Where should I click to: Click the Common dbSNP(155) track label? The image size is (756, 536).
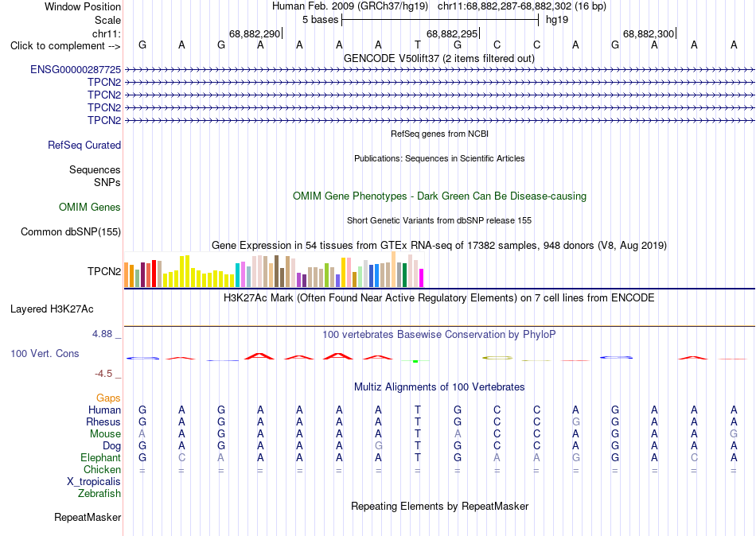point(71,232)
